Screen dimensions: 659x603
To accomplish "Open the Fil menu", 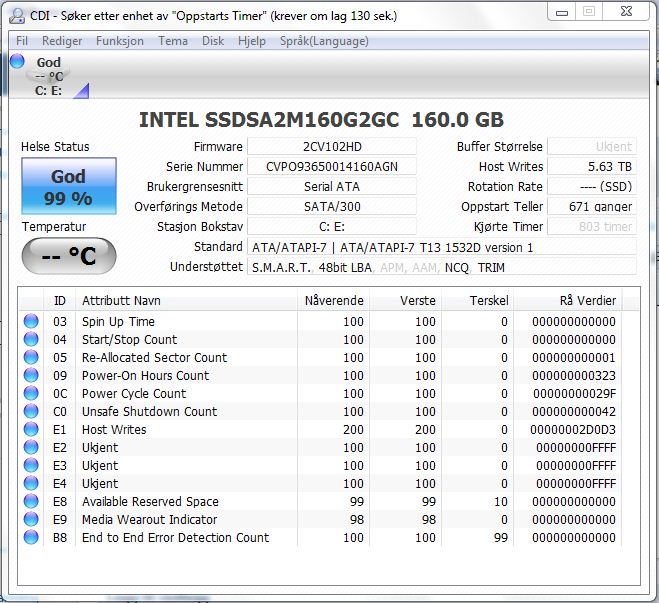I will 21,41.
